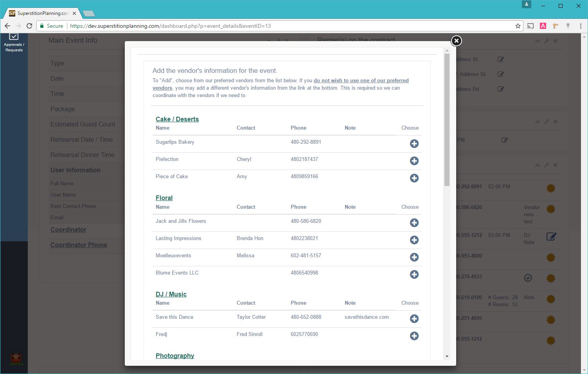Add Moelleuxevents via its plus icon

tap(414, 257)
